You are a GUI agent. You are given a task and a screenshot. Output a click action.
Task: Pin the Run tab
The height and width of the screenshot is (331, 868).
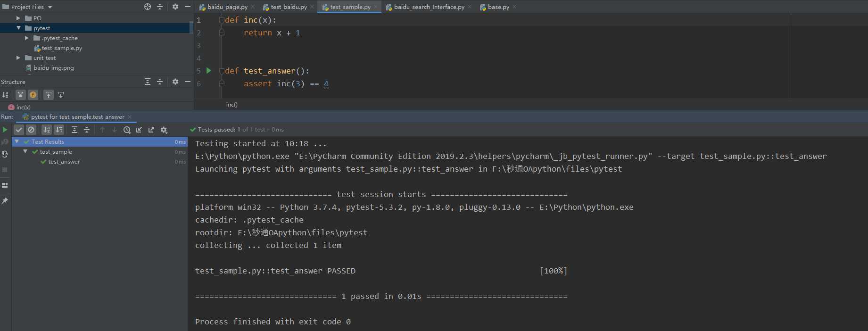pyautogui.click(x=5, y=201)
